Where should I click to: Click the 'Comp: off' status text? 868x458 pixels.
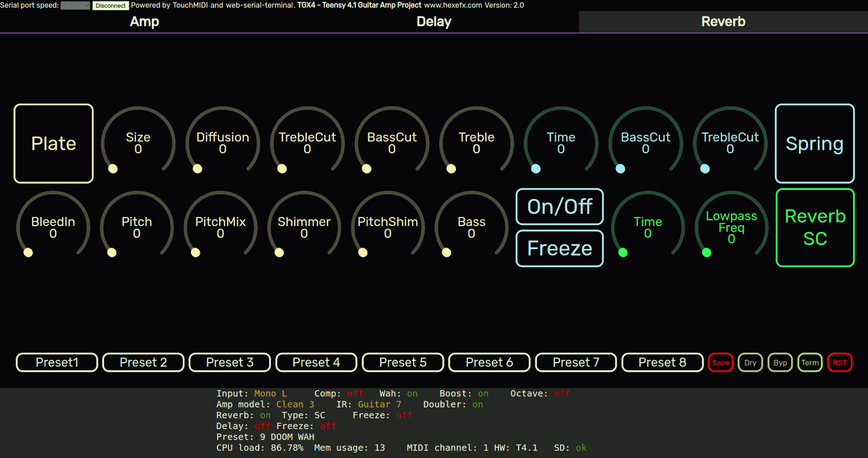[x=339, y=393]
